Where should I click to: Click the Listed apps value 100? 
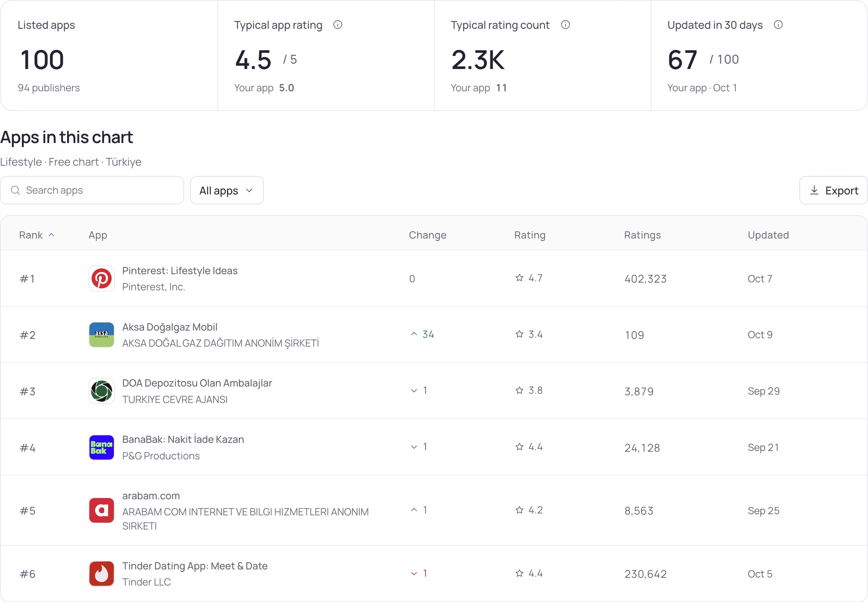[x=42, y=60]
